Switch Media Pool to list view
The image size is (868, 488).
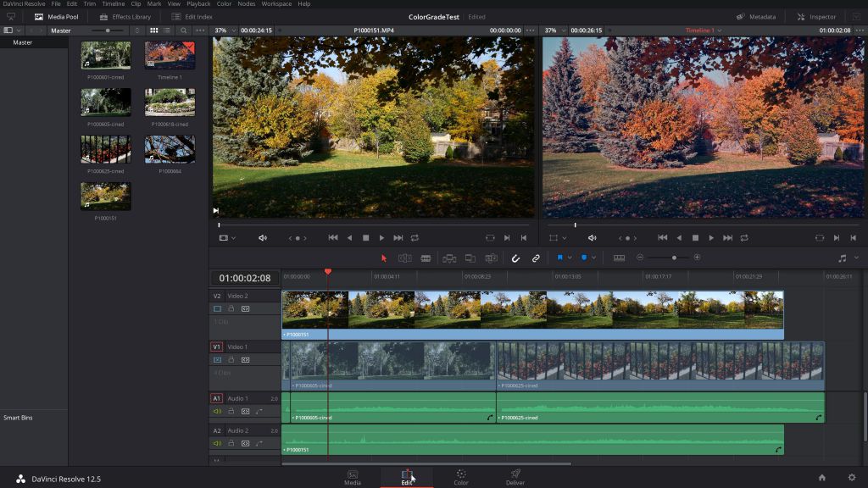(x=167, y=30)
